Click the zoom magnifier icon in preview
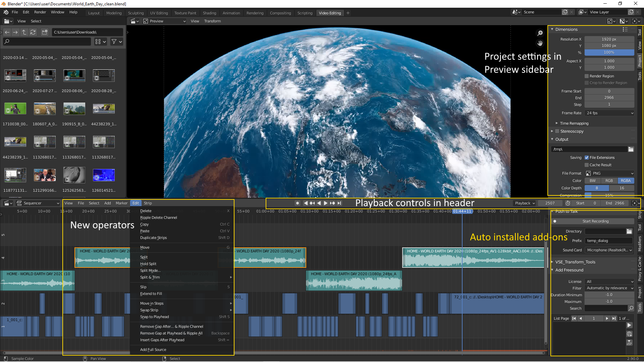Screen dimensions: 644x362 tap(540, 33)
